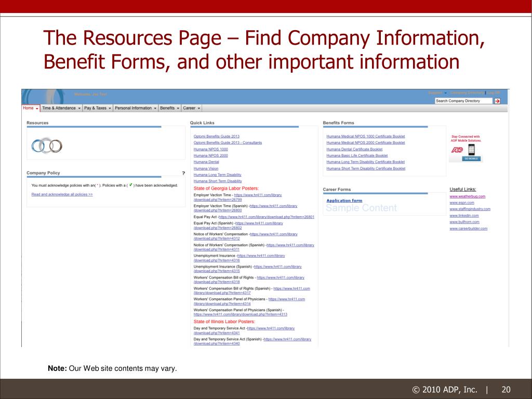This screenshot has height=399, width=532.
Task: Open Humana Short Term Disability quick link
Action: coord(218,181)
